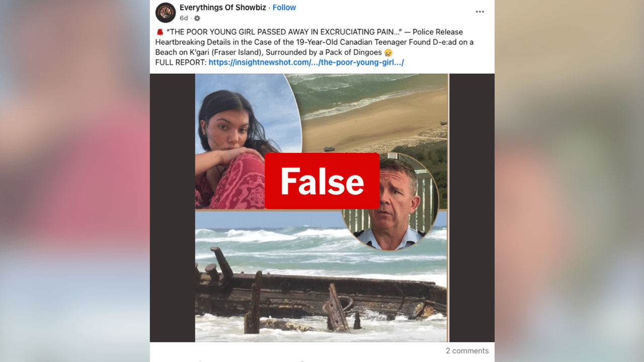Image resolution: width=644 pixels, height=362 pixels.
Task: Open the Everythings Of Showbiz page name
Action: (x=223, y=8)
